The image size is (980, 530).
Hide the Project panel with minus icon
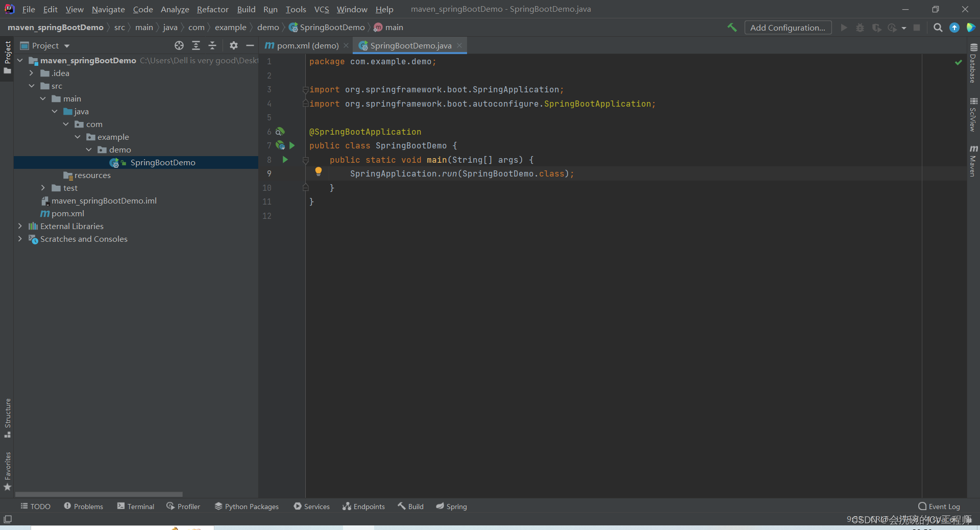tap(250, 45)
